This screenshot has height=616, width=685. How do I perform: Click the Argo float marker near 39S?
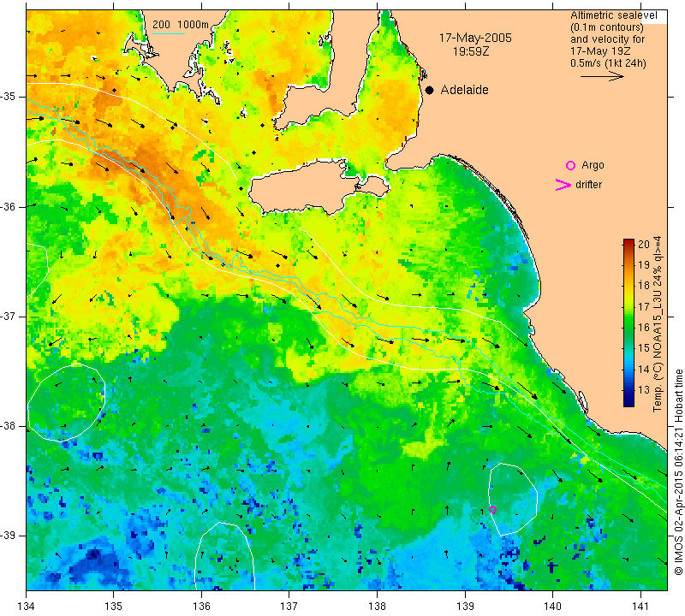[x=493, y=509]
